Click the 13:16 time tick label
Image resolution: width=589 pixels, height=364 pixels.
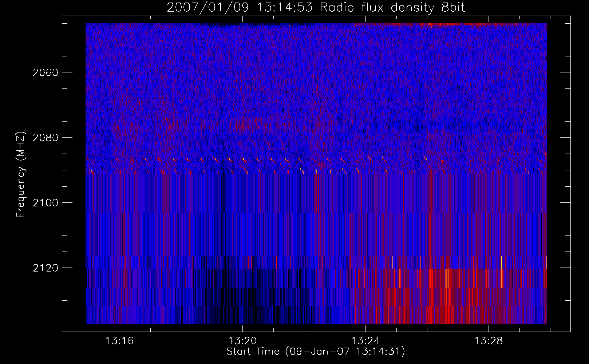[119, 341]
